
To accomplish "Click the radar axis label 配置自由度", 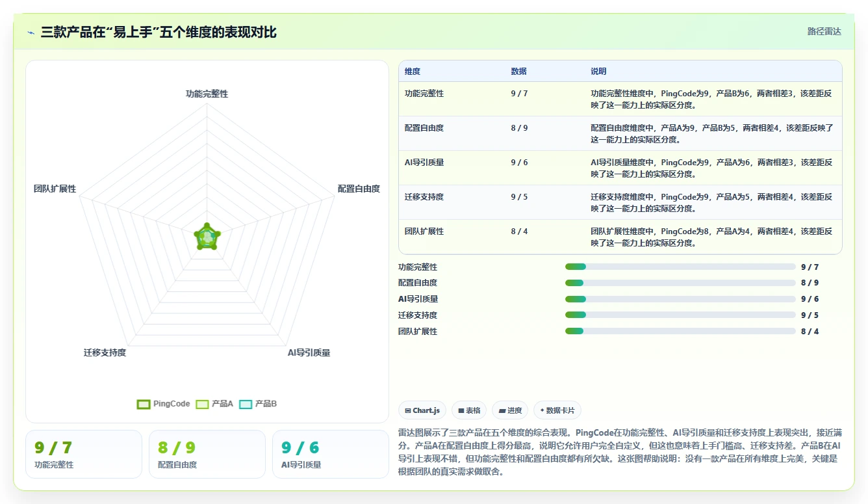I will 359,189.
